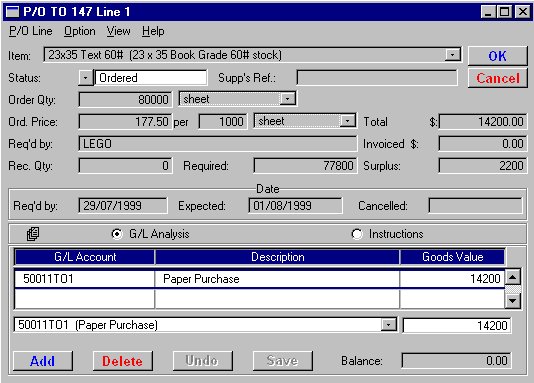Click the Balance field 0.00
This screenshot has height=383, width=534.
[456, 361]
